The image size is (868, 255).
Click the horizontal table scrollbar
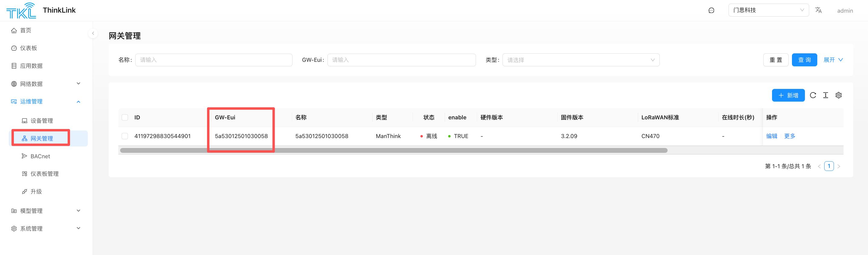394,150
